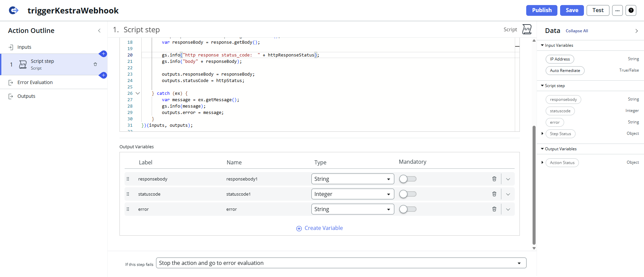Select Script step in the Action Outline

point(54,64)
